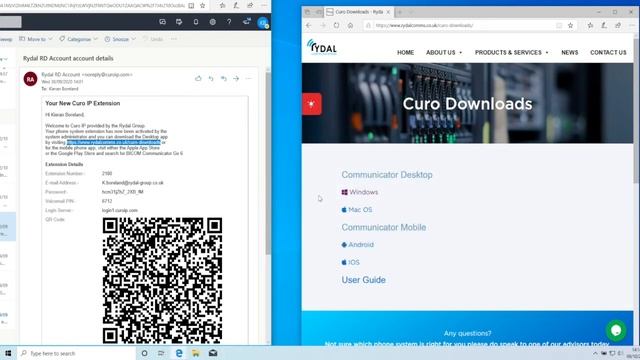Show hidden system tray icons
Viewport: 640px width, 360px height.
point(595,353)
